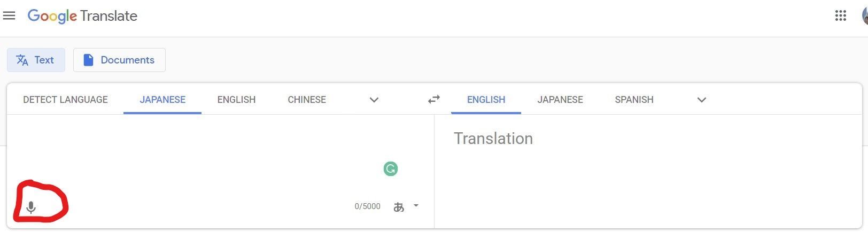Expand more target languages list
Image resolution: width=868 pixels, height=232 pixels.
pos(702,100)
